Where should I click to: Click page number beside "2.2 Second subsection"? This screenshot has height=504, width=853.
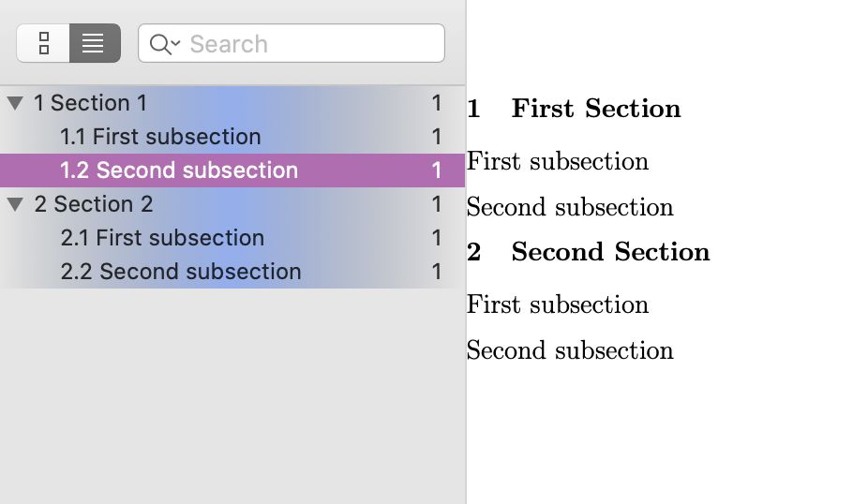pos(437,272)
